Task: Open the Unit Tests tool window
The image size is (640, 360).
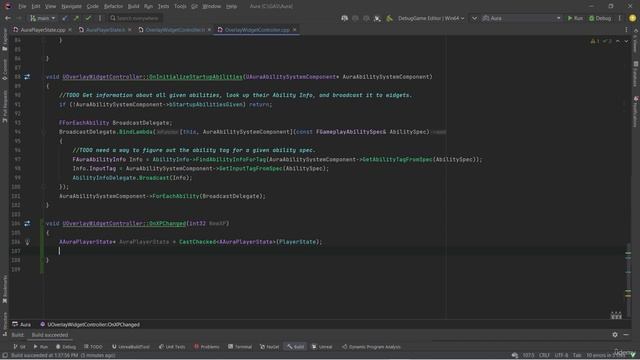Action: point(172,347)
